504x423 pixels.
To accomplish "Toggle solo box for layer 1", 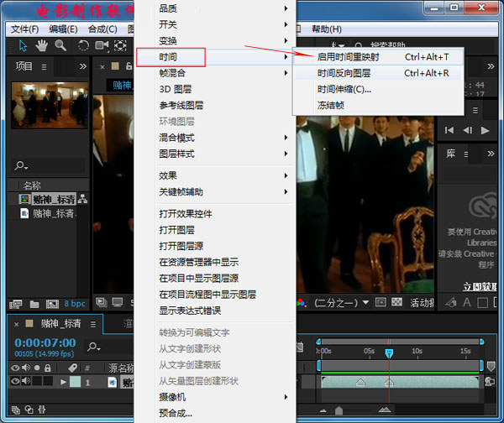I will click(37, 381).
